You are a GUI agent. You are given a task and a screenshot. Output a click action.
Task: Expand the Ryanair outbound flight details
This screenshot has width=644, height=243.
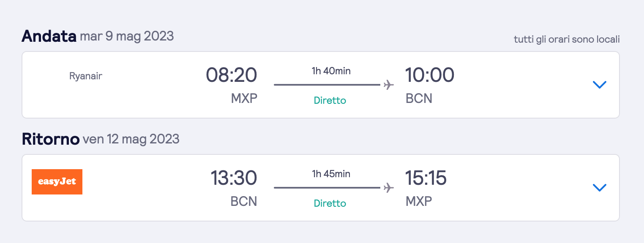[x=600, y=85]
